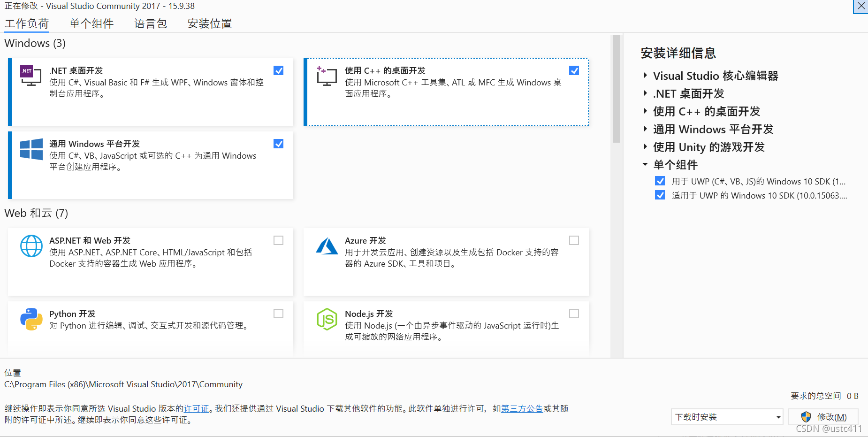The height and width of the screenshot is (437, 868).
Task: Expand 使用 Unity 的游戏开发 details
Action: coord(646,146)
